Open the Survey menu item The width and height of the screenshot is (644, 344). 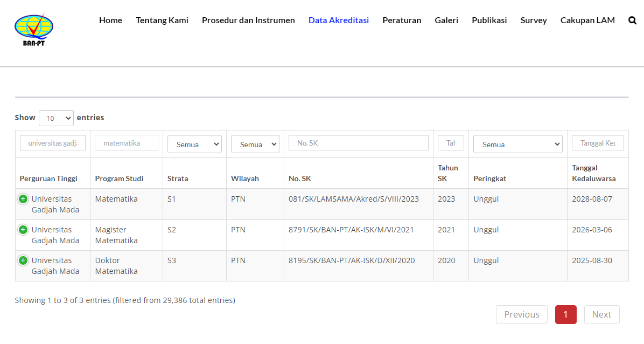click(x=534, y=20)
